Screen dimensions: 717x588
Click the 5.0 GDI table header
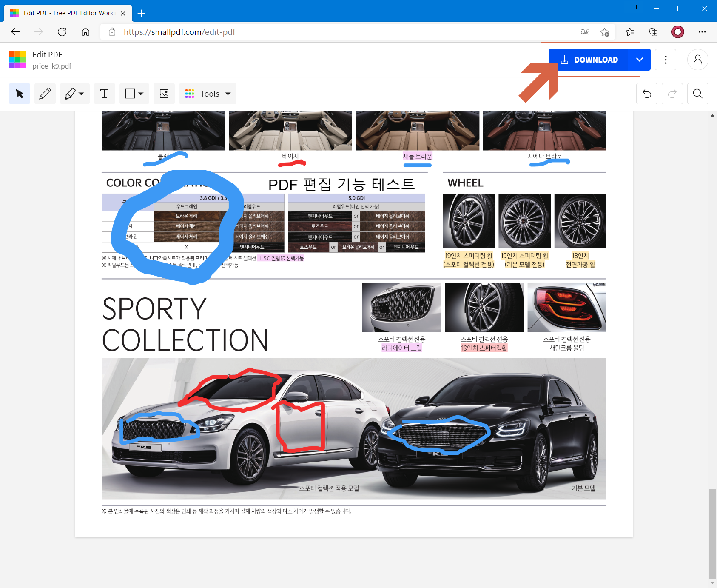(356, 198)
